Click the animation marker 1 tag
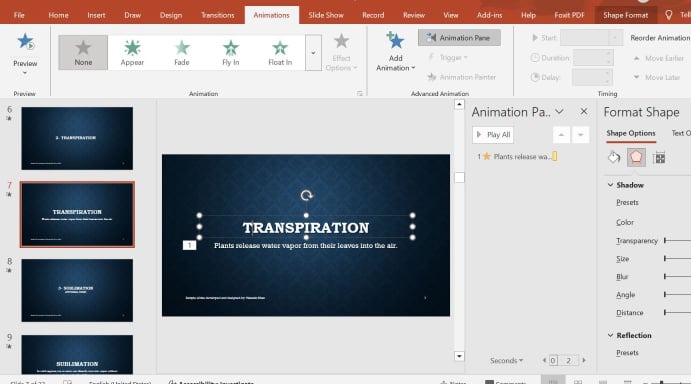691x384 pixels. tap(189, 245)
